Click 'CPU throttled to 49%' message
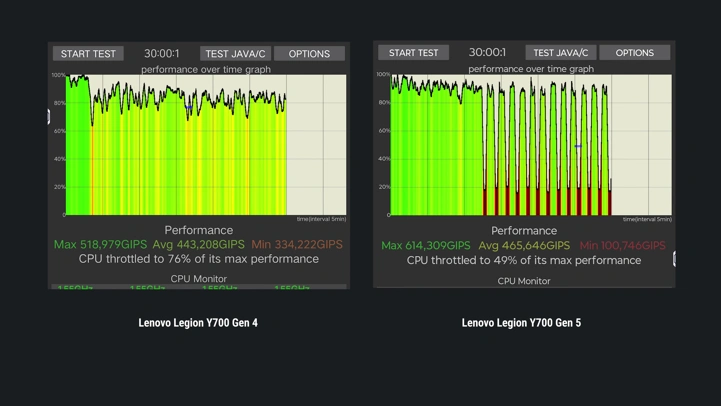 coord(524,260)
